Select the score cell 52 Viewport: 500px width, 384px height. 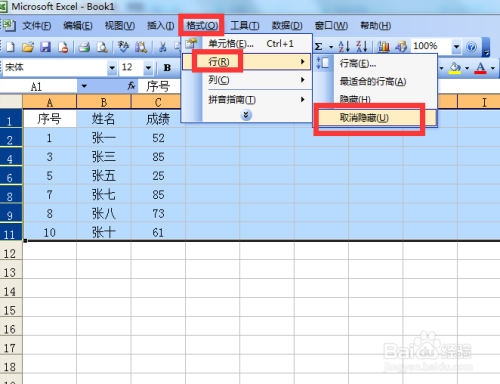coord(158,138)
